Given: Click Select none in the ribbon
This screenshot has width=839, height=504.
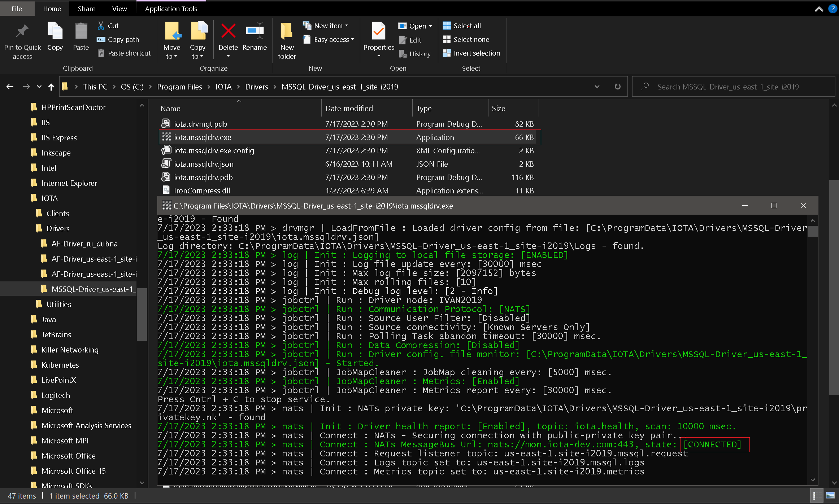Looking at the screenshot, I should coord(466,39).
